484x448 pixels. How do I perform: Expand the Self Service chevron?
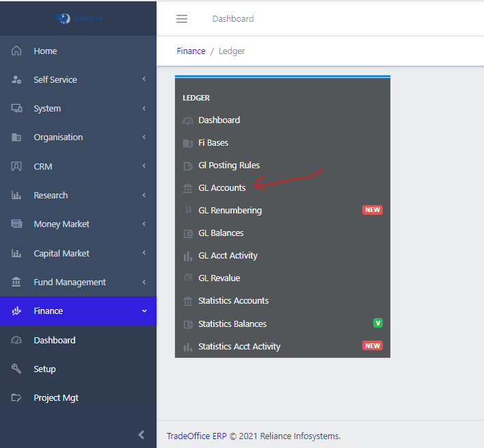pyautogui.click(x=144, y=79)
